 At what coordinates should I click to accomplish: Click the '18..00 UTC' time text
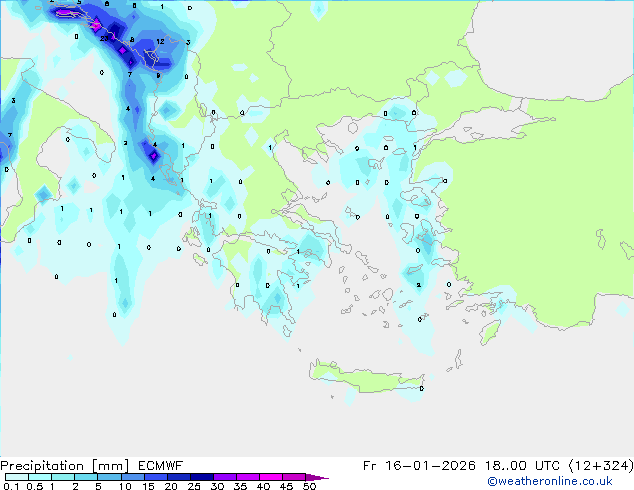pos(522,466)
